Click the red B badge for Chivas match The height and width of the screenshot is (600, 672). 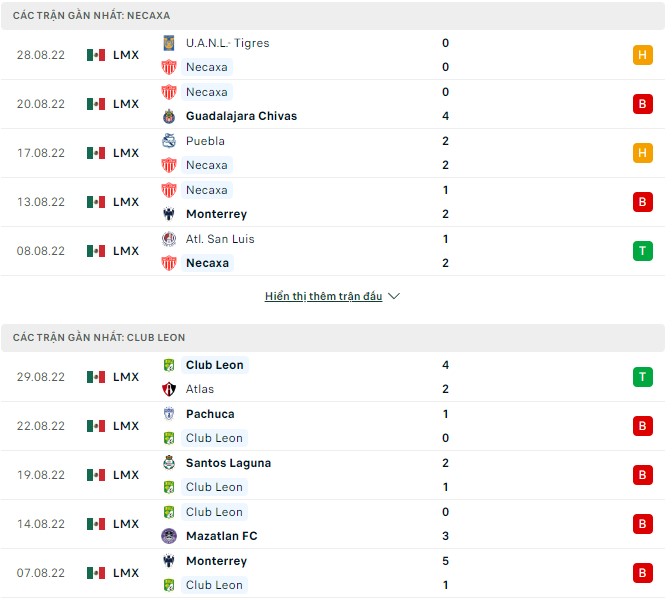pyautogui.click(x=642, y=104)
